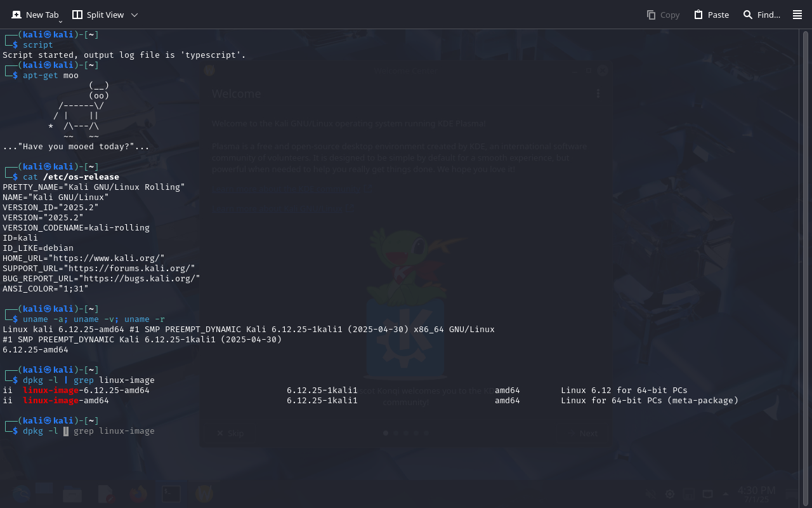Open a new terminal tab
The width and height of the screenshot is (812, 508).
34,15
